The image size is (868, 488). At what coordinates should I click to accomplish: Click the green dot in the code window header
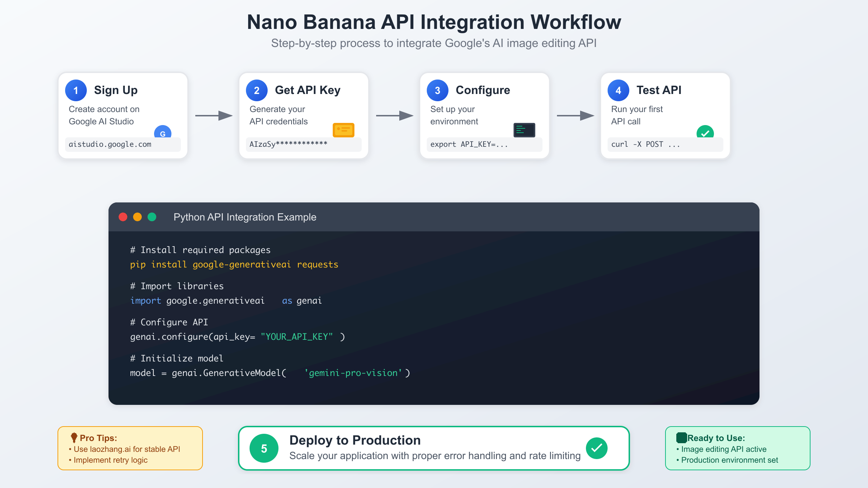tap(152, 217)
